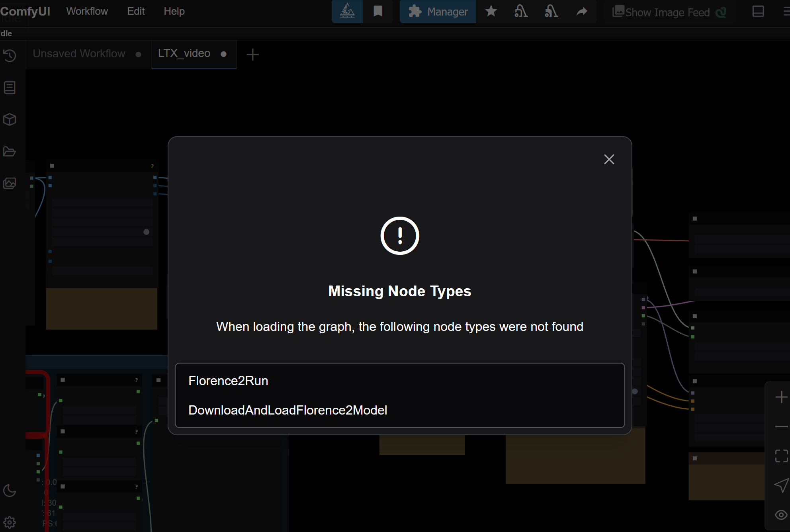Open the Edit menu
790x532 pixels.
pos(135,11)
